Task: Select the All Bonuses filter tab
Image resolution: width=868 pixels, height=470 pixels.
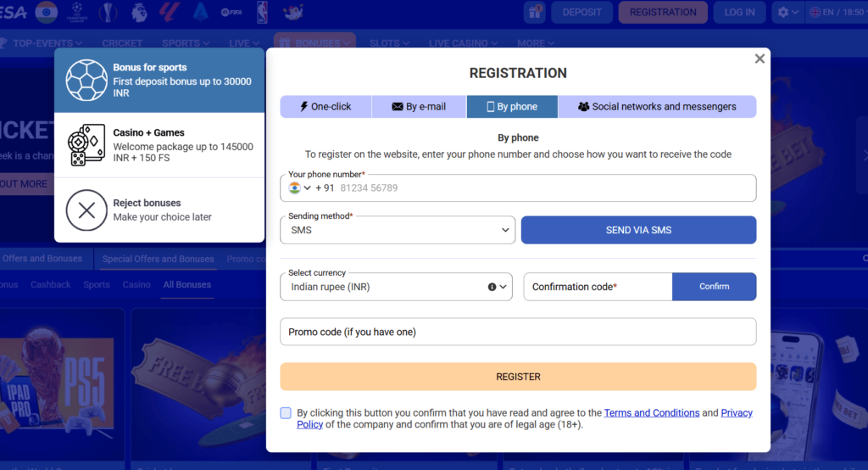Action: (x=187, y=285)
